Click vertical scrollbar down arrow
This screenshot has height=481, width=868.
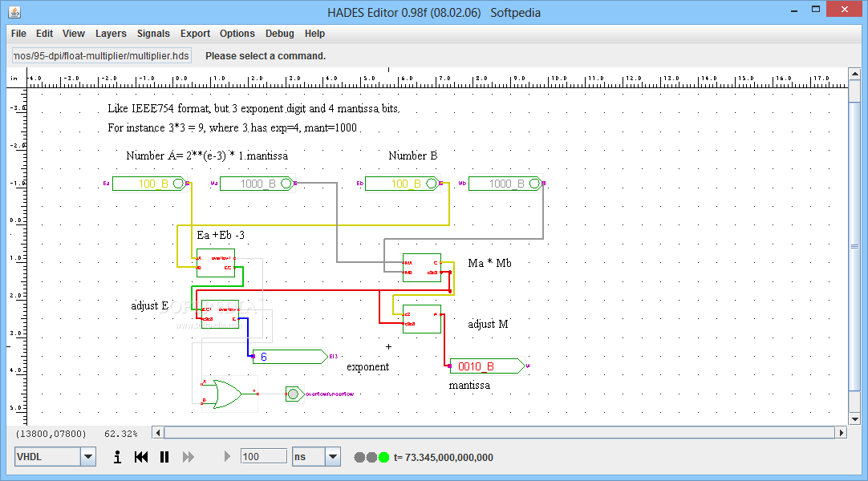(x=854, y=419)
